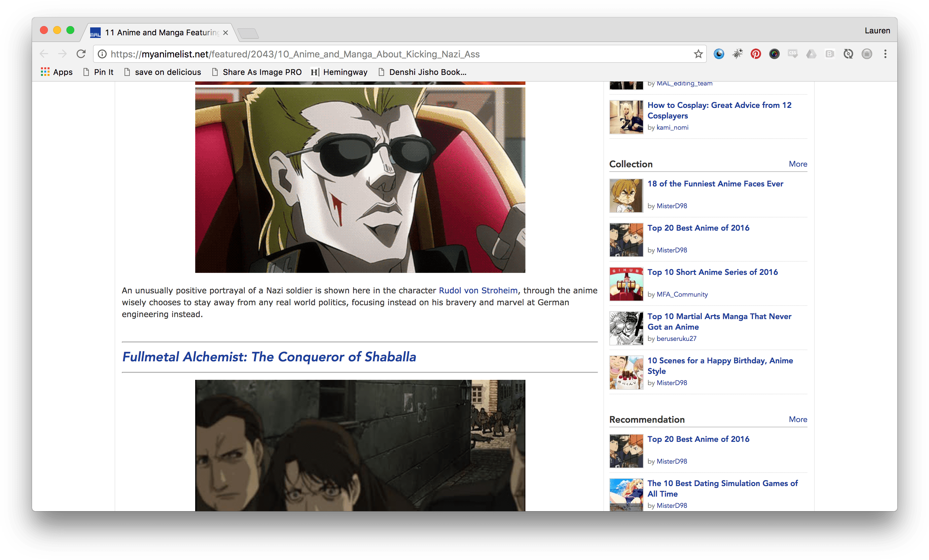Open the Google Drive extension

point(811,54)
